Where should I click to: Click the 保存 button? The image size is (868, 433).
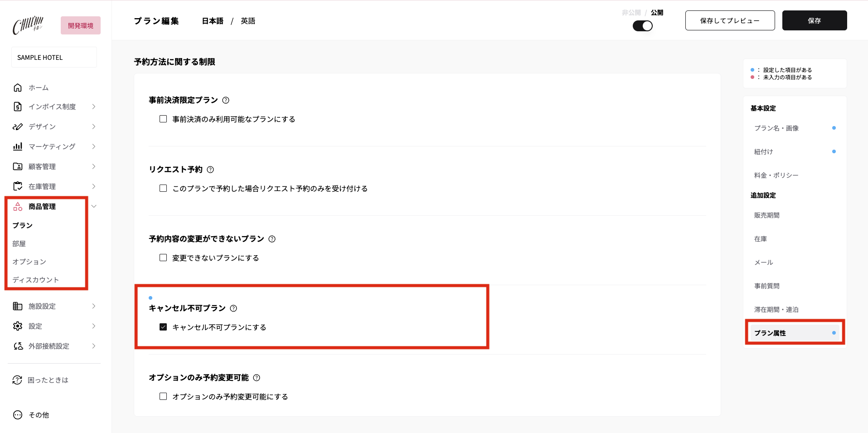click(814, 20)
